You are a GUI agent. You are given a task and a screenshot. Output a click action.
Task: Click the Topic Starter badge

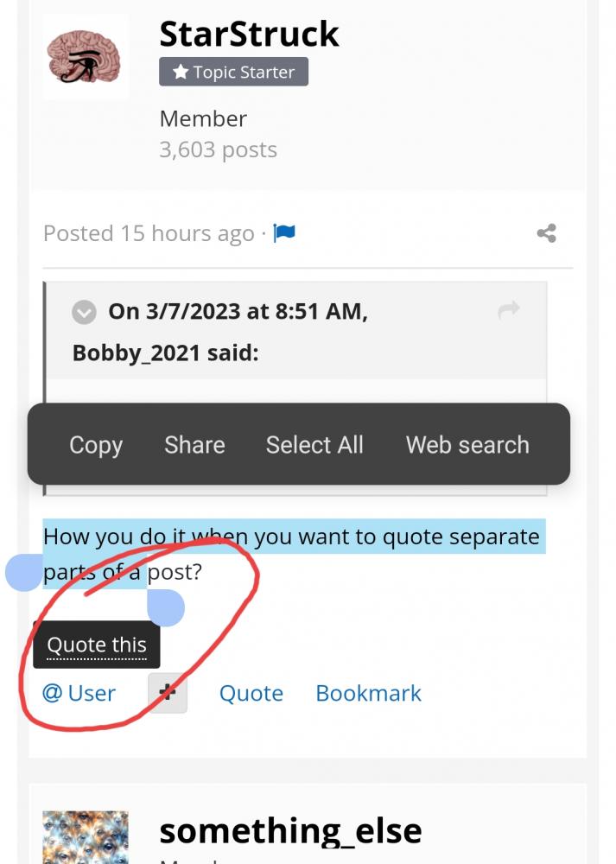(x=233, y=72)
